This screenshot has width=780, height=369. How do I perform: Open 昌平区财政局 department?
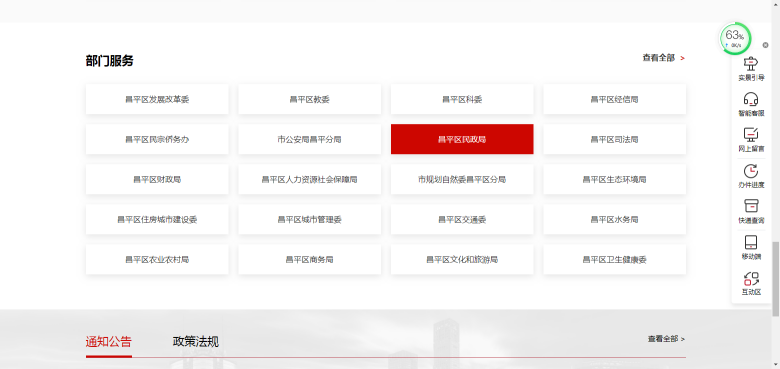click(157, 179)
